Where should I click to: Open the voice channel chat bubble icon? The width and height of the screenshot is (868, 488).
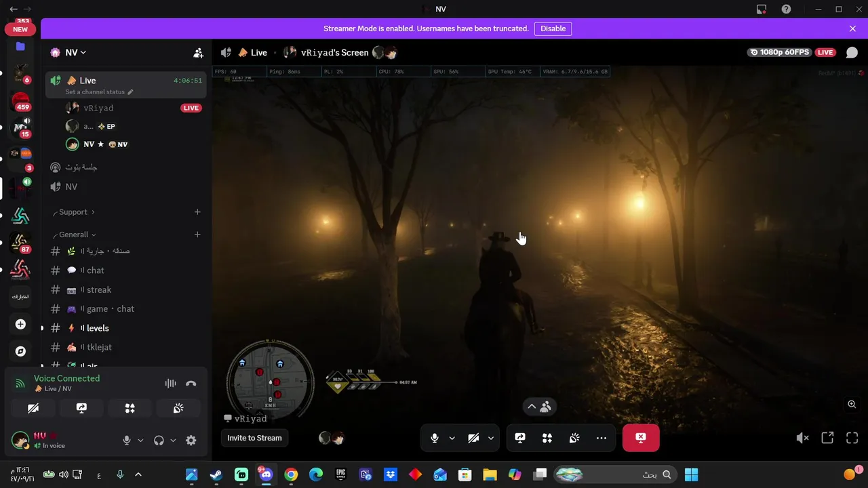(852, 52)
